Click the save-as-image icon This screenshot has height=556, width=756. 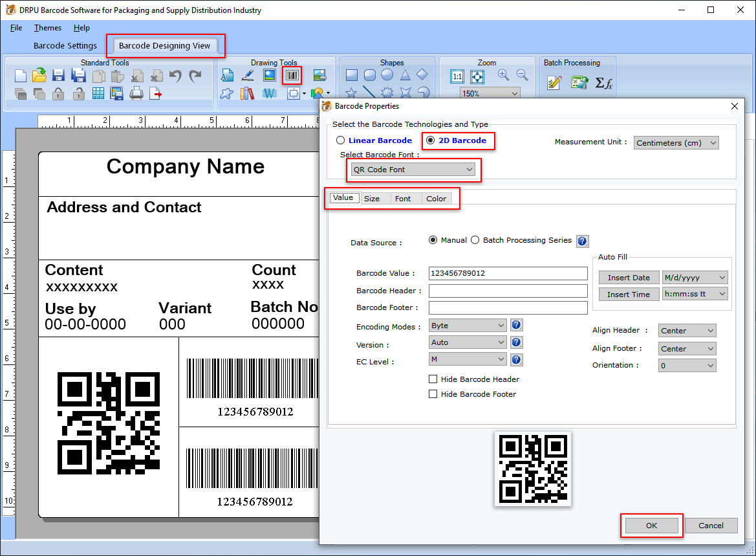(x=116, y=93)
